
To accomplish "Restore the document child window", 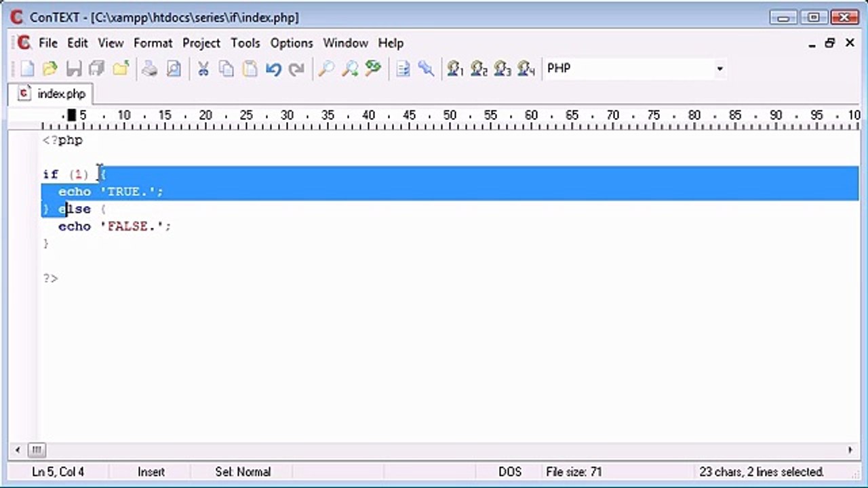I will click(x=830, y=43).
